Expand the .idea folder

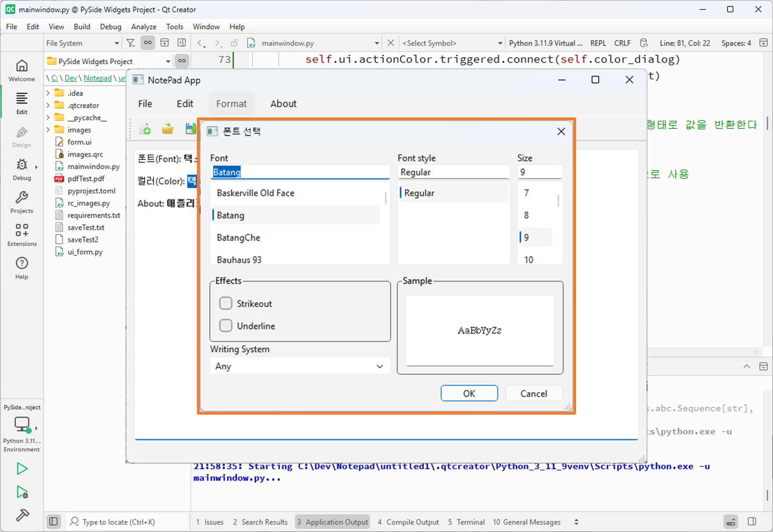tap(48, 93)
